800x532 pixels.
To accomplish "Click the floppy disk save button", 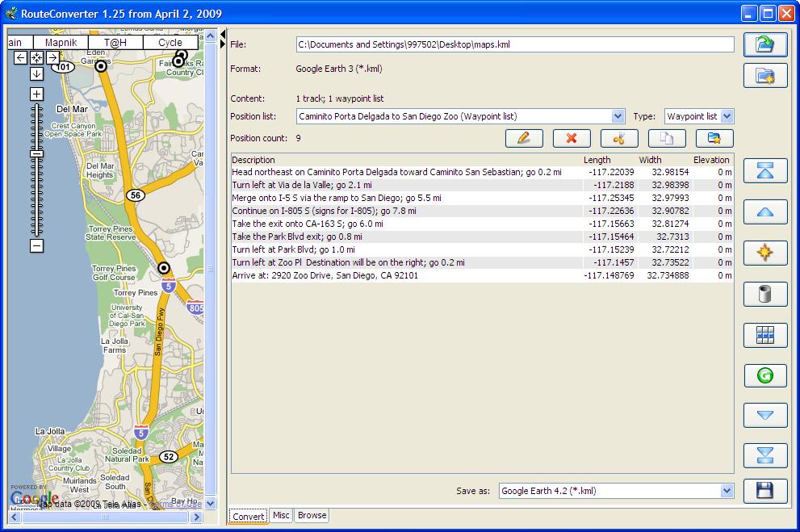I will click(764, 491).
